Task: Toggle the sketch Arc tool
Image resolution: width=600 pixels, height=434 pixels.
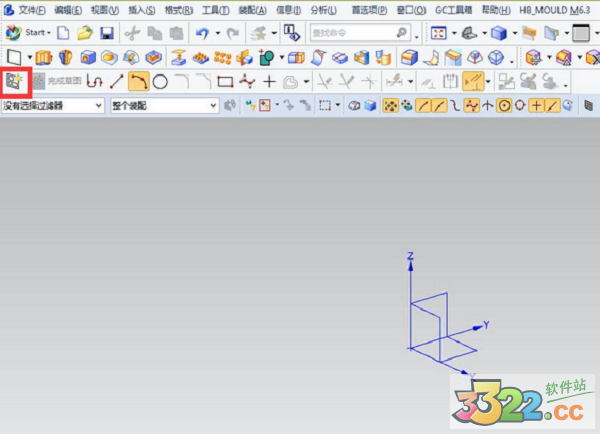Action: (x=139, y=81)
